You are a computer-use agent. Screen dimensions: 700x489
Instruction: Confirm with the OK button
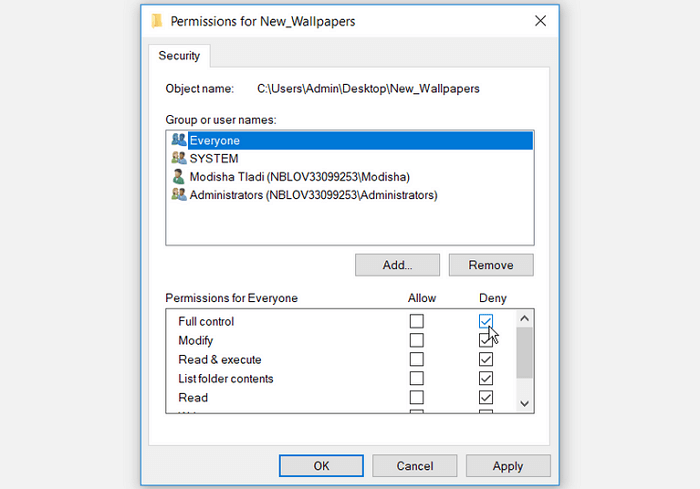coord(321,466)
